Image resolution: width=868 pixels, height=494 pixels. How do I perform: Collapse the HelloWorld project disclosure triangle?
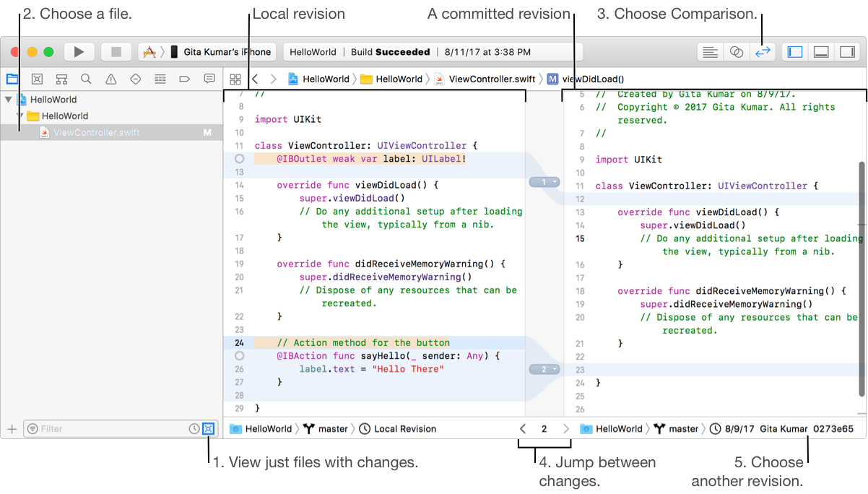8,100
